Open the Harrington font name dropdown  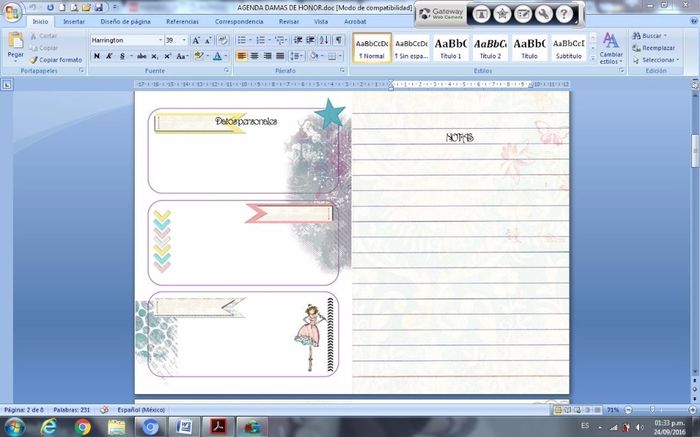160,40
